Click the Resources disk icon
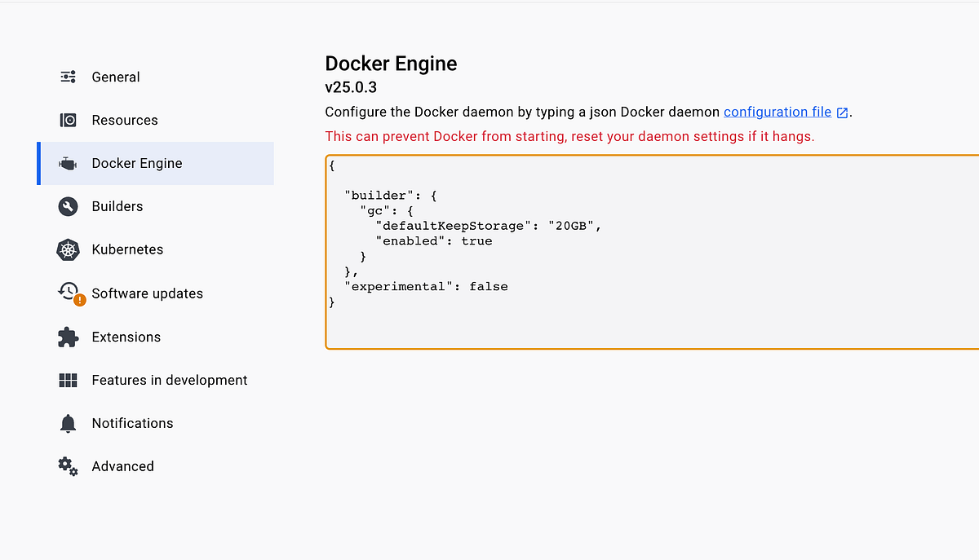Screen dimensions: 979x560 [x=68, y=120]
